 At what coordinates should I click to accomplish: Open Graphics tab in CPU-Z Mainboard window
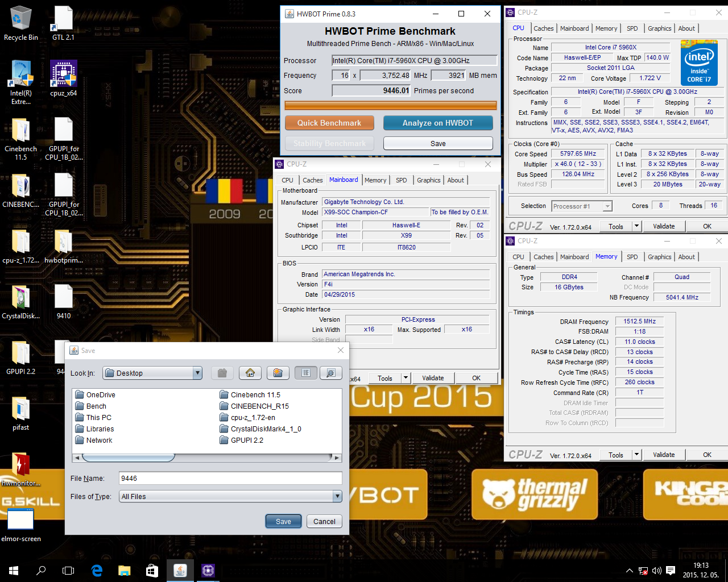tap(428, 180)
